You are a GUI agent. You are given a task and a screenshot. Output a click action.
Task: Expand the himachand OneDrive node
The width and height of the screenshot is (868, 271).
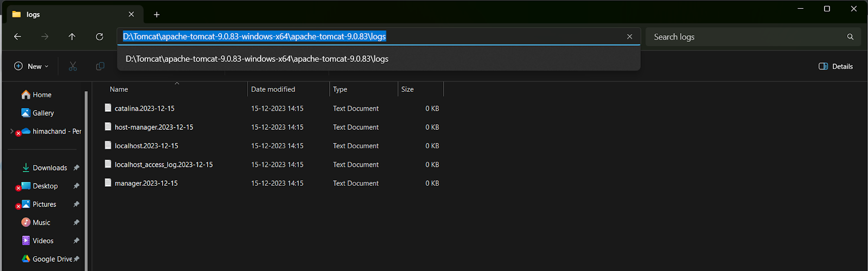coord(12,131)
